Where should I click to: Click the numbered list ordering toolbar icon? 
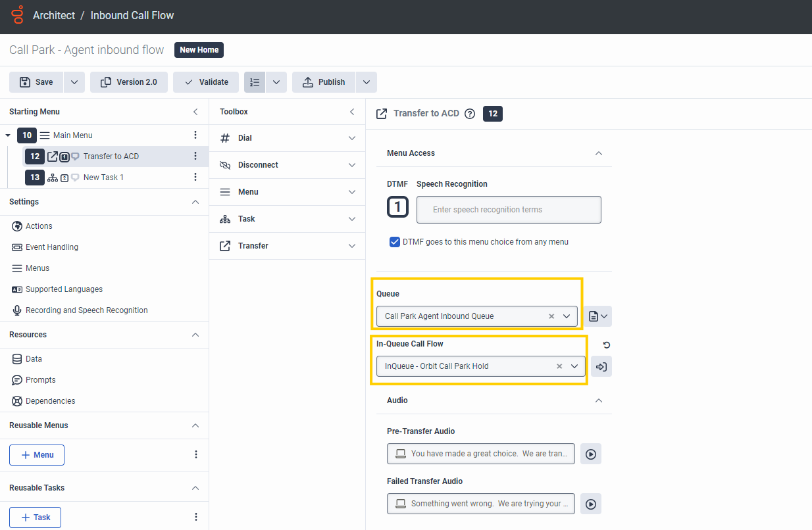pyautogui.click(x=255, y=82)
